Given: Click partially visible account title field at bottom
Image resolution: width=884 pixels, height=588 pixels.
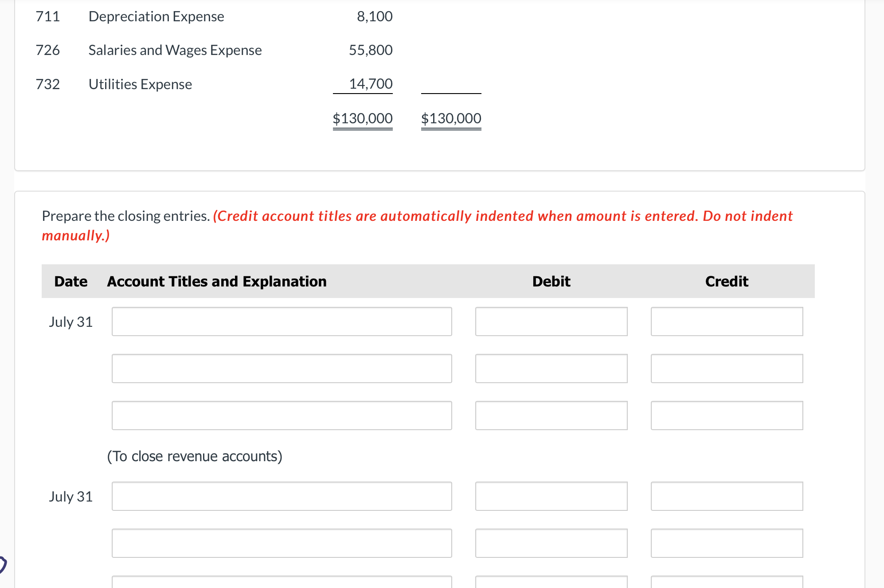Looking at the screenshot, I should point(282,582).
